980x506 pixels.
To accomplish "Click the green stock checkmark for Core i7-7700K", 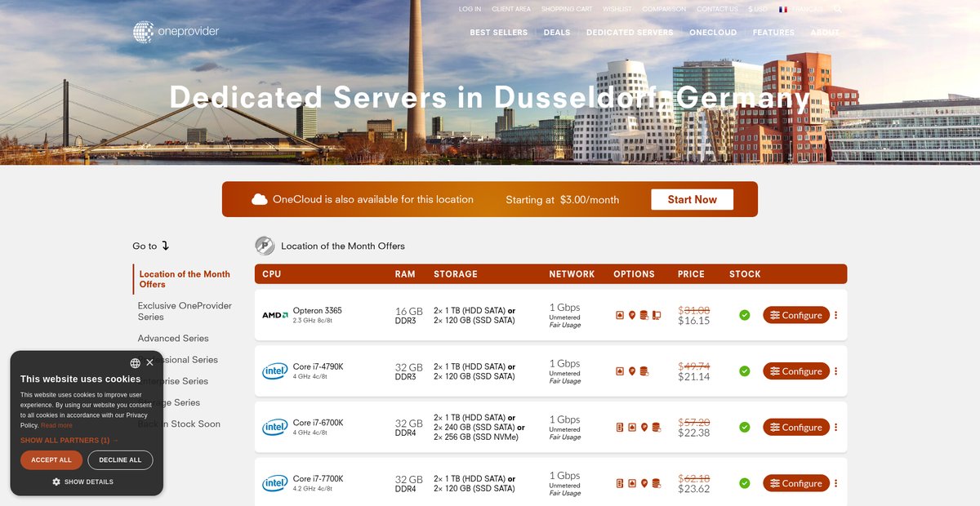I will (745, 483).
